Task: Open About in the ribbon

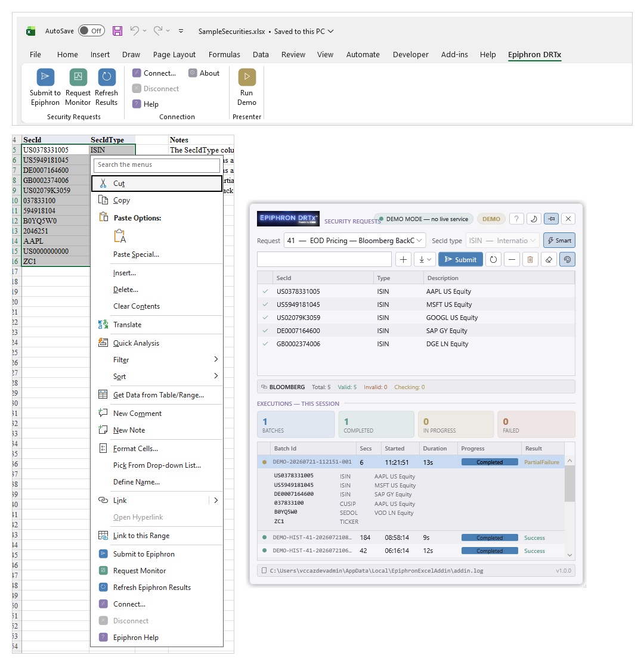Action: click(204, 73)
